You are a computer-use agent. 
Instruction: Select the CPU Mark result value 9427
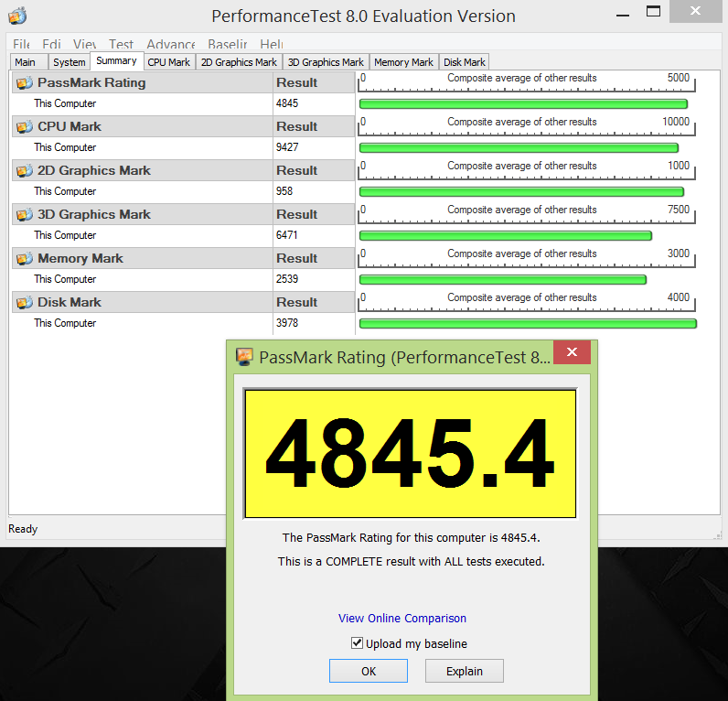[x=287, y=147]
